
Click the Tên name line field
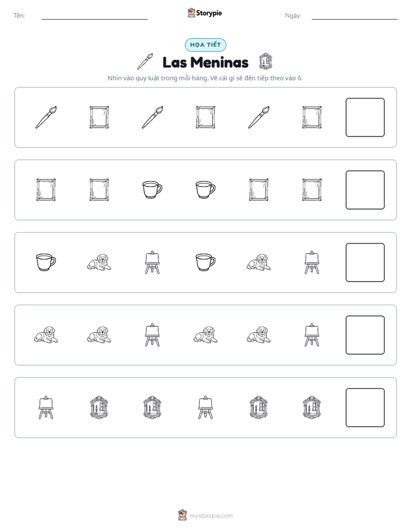[x=94, y=16]
